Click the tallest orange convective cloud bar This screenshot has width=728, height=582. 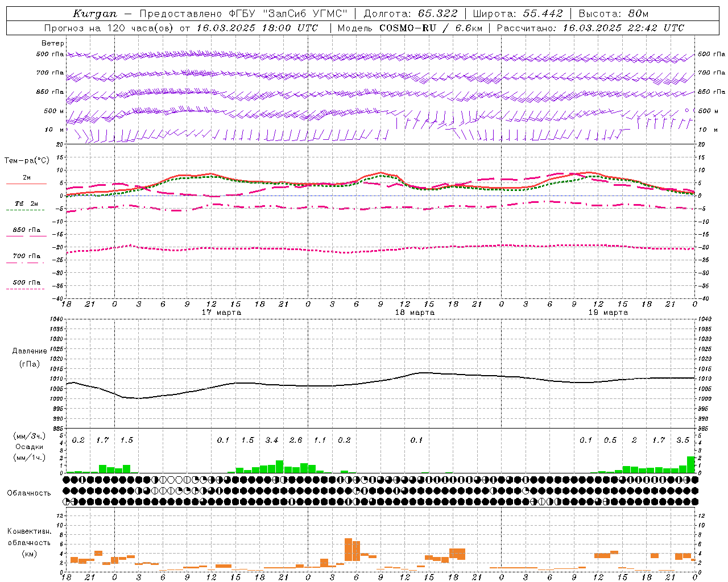pyautogui.click(x=348, y=550)
